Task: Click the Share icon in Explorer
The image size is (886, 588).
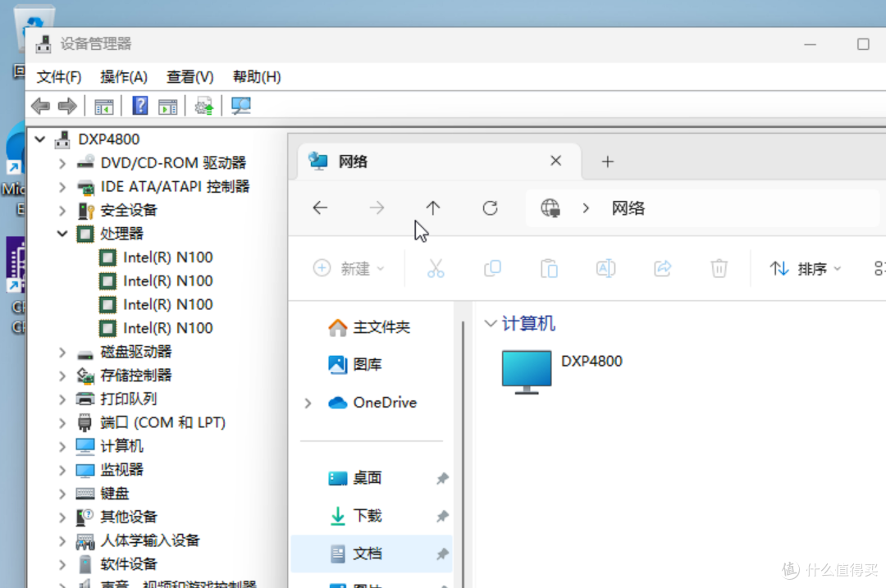Action: (x=662, y=268)
